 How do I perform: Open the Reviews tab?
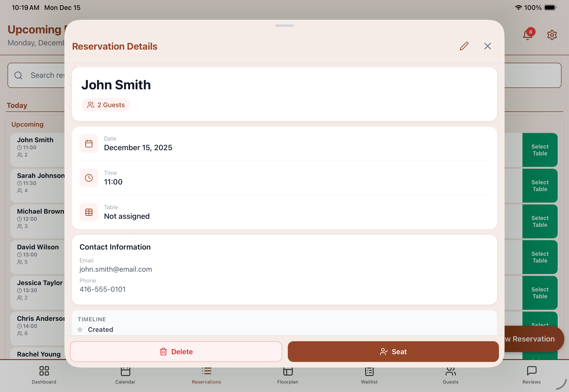click(x=531, y=375)
